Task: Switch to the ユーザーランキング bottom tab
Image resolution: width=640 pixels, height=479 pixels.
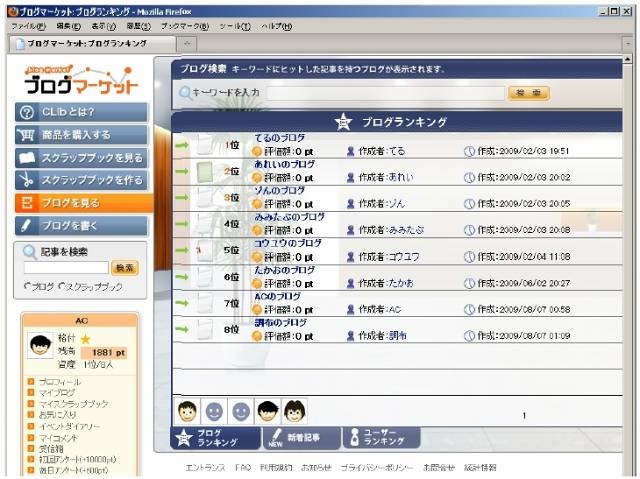Action: 381,437
